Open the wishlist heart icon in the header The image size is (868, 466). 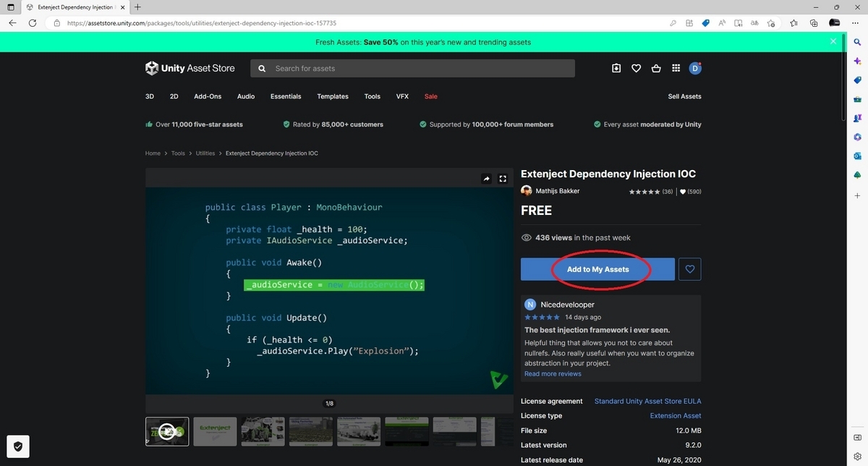tap(636, 68)
